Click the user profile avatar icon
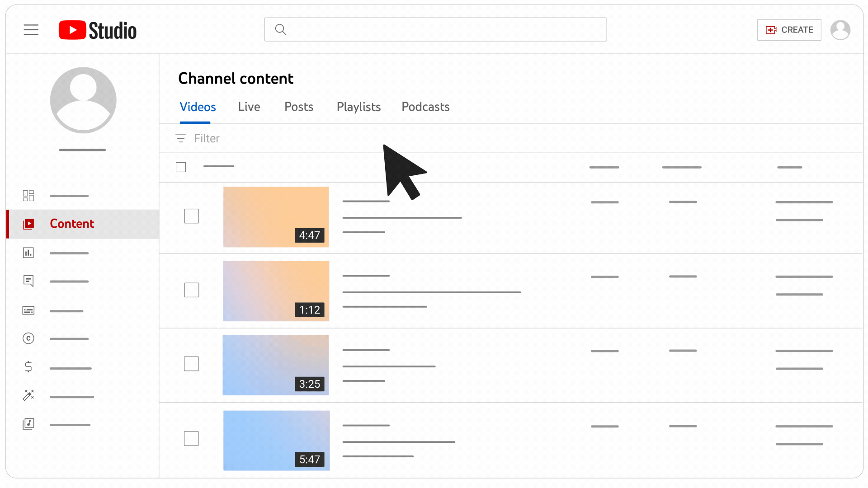Viewport: 868px width, 488px height. [x=840, y=29]
